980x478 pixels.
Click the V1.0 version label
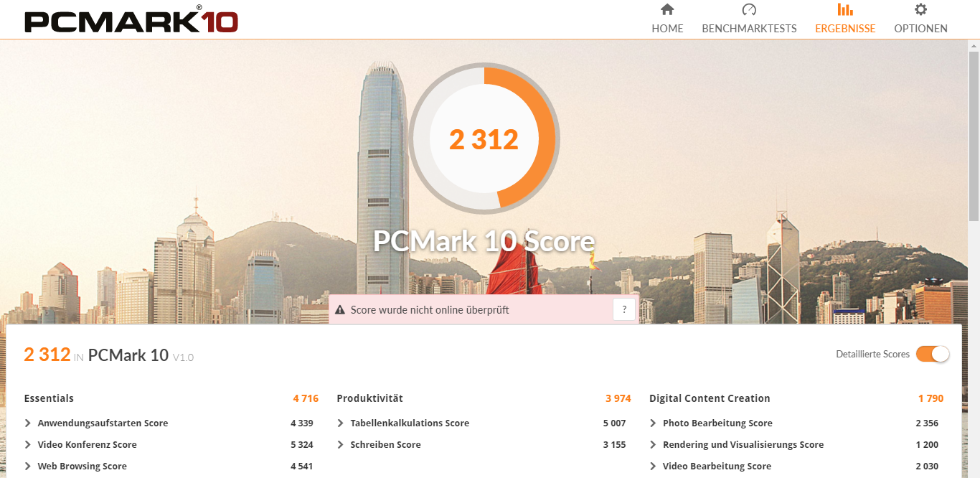pyautogui.click(x=183, y=357)
